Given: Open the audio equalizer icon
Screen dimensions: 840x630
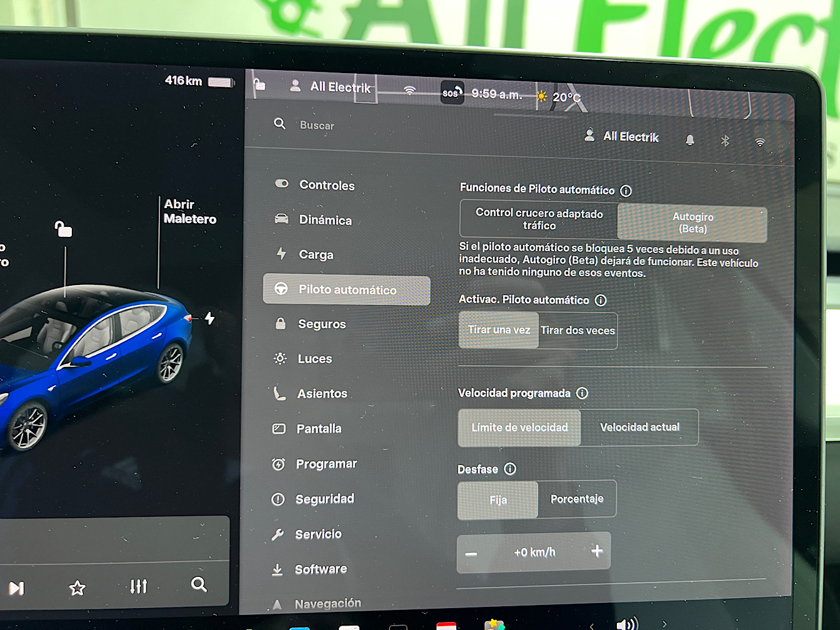Looking at the screenshot, I should 138,586.
